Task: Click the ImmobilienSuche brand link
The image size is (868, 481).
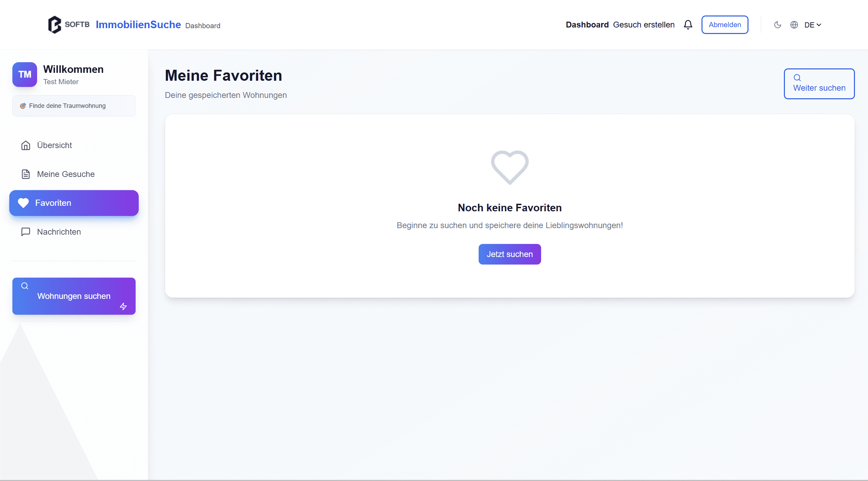Action: [x=138, y=25]
